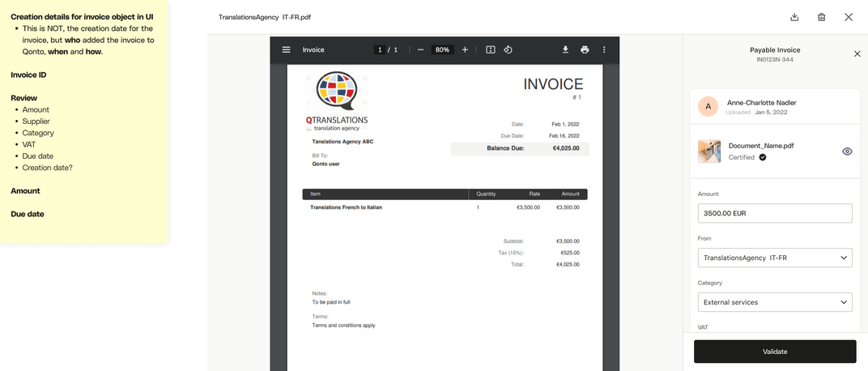This screenshot has width=868, height=371.
Task: Click the PDF page number field
Action: (x=380, y=49)
